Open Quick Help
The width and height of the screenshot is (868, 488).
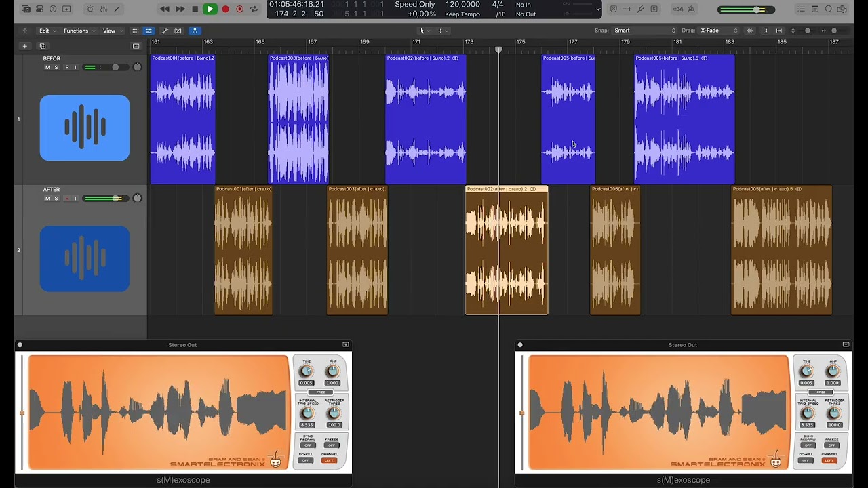pyautogui.click(x=53, y=9)
